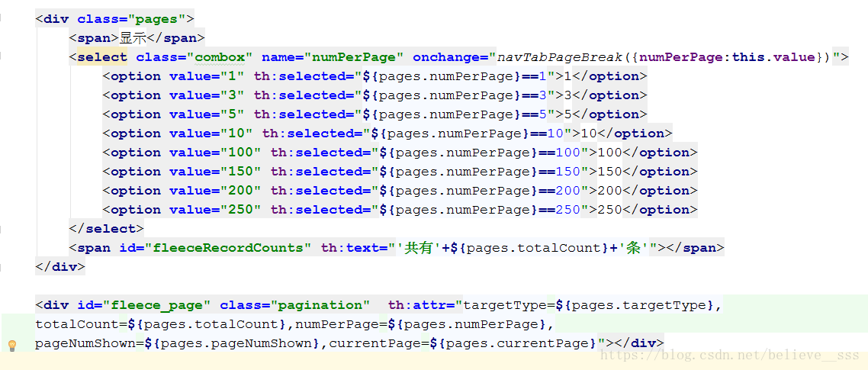Click the name="numPerPage" attribute of select
Image resolution: width=868 pixels, height=370 pixels.
click(333, 57)
